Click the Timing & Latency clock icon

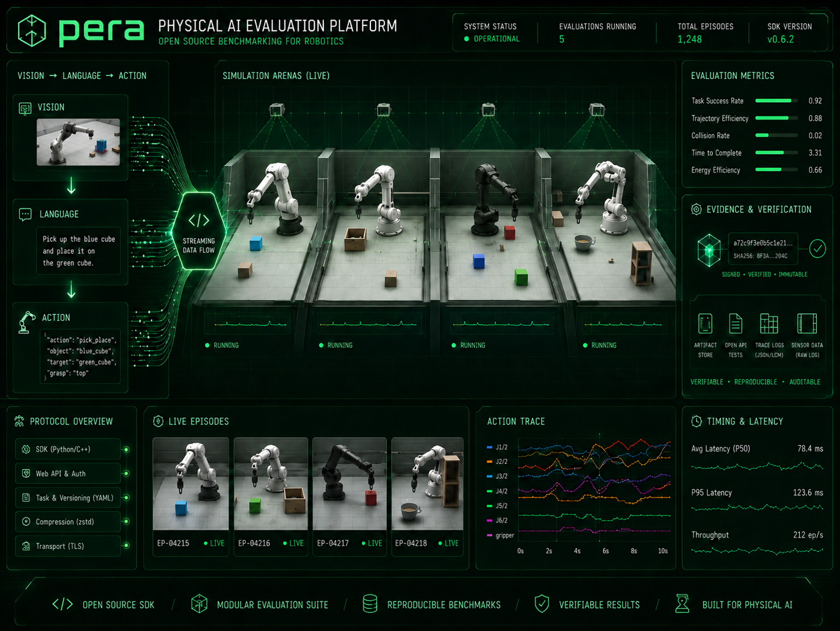point(697,421)
